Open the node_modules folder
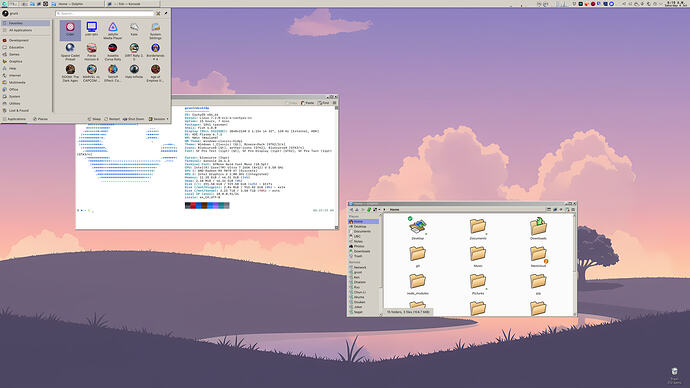 pyautogui.click(x=418, y=284)
